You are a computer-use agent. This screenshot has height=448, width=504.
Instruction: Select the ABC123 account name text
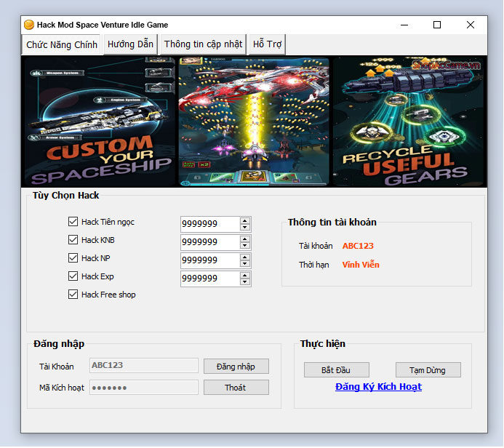(358, 246)
